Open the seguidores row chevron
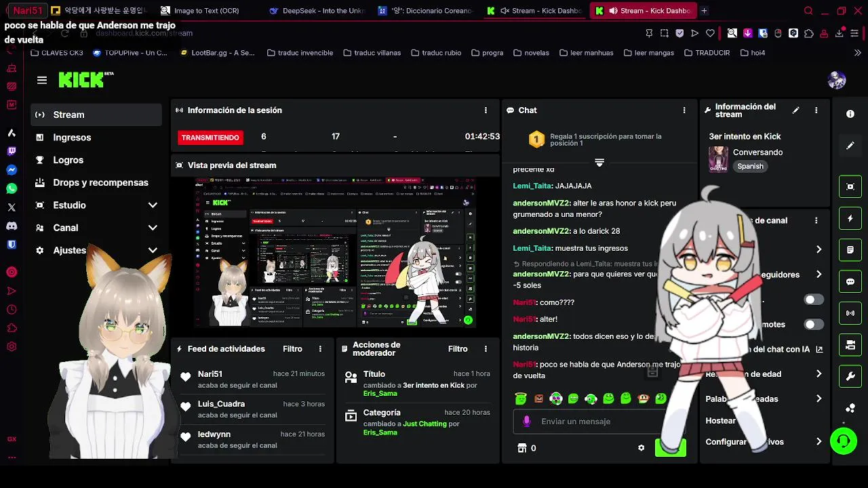This screenshot has height=488, width=868. click(x=818, y=274)
